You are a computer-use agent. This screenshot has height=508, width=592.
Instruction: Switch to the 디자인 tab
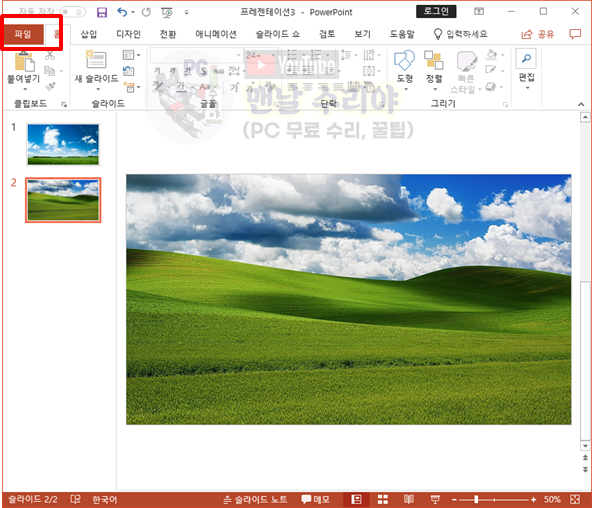tap(128, 34)
